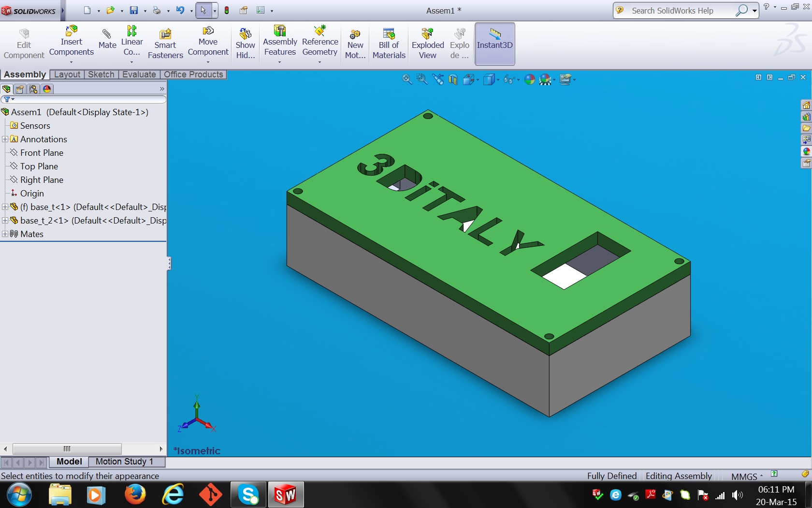This screenshot has width=812, height=508.
Task: Click the Open file folder icon
Action: pyautogui.click(x=110, y=10)
